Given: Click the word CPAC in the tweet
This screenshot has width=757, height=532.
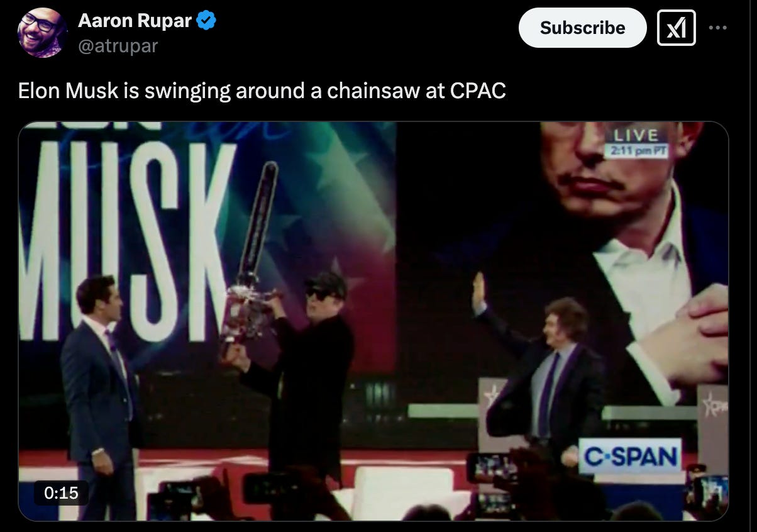Looking at the screenshot, I should [478, 91].
